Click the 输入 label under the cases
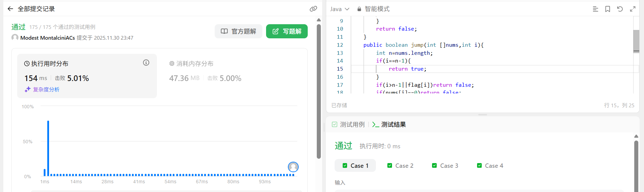The height and width of the screenshot is (192, 644). (x=340, y=182)
